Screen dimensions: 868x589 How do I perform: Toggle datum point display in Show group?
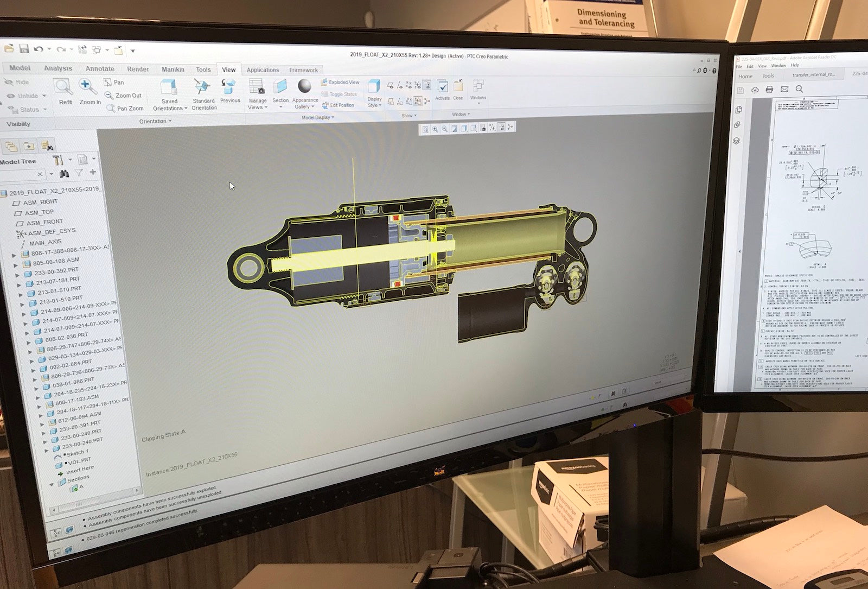(409, 85)
